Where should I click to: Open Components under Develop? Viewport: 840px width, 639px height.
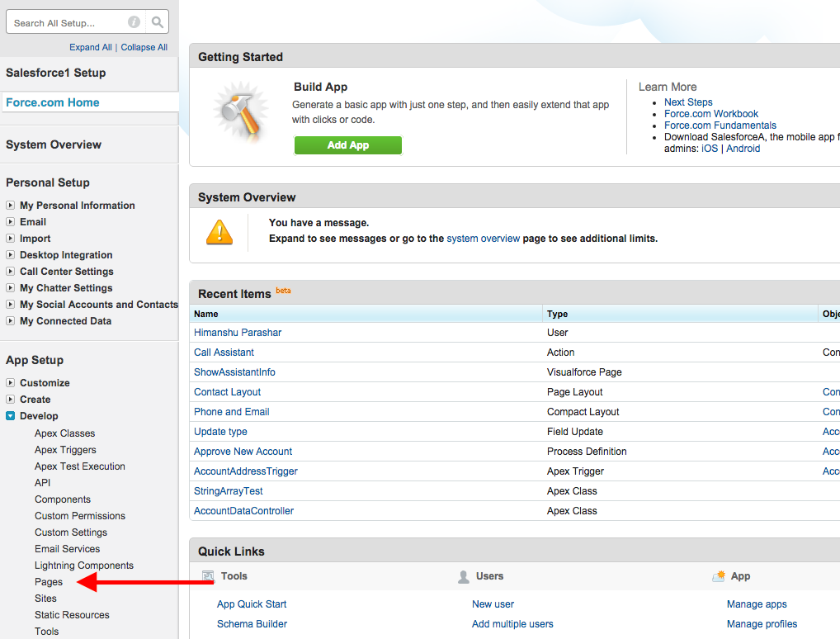(63, 499)
